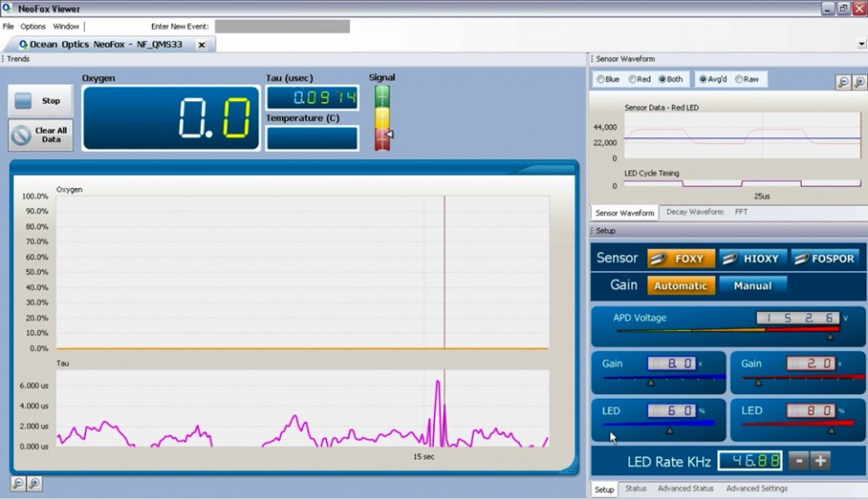The height and width of the screenshot is (500, 868).
Task: Switch to the Decay Waveform tab
Action: pos(694,212)
